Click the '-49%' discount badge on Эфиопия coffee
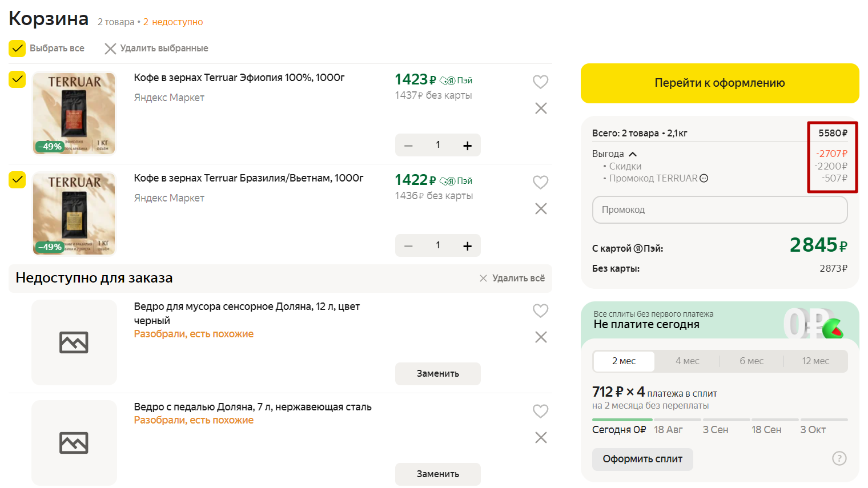Screen dimensions: 868x488 pyautogui.click(x=49, y=147)
